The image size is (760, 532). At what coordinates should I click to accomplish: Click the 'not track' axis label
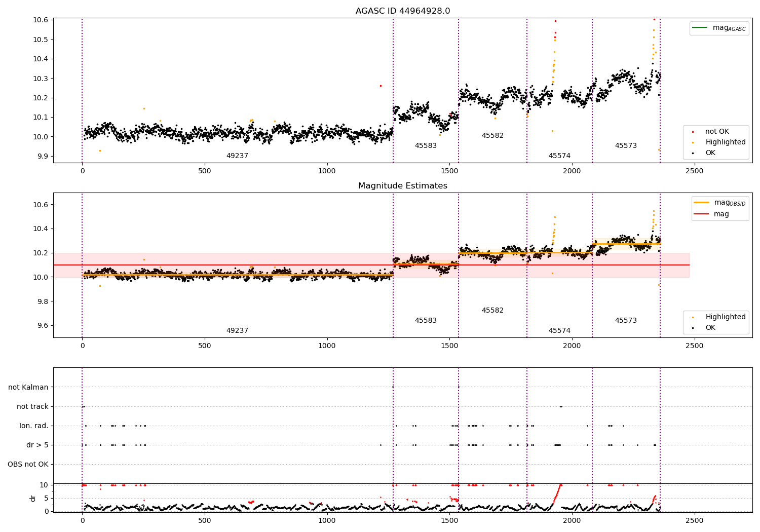(32, 407)
